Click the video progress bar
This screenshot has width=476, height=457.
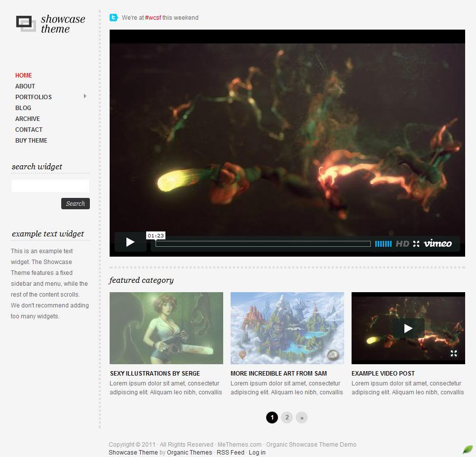click(x=263, y=244)
